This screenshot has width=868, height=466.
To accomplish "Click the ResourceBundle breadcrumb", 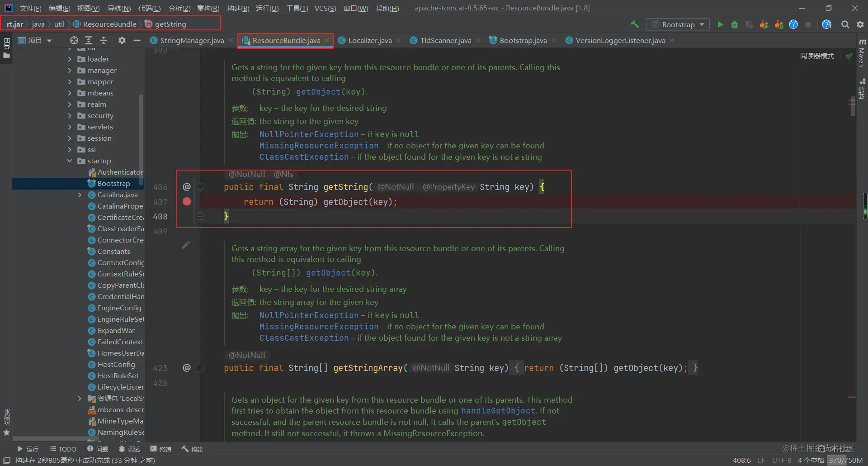I will tap(105, 24).
